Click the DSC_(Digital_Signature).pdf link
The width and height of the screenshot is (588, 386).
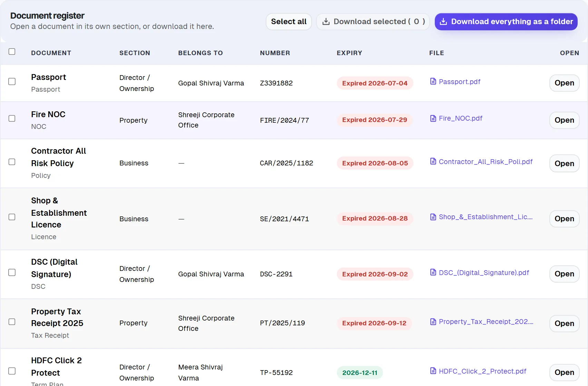coord(484,273)
